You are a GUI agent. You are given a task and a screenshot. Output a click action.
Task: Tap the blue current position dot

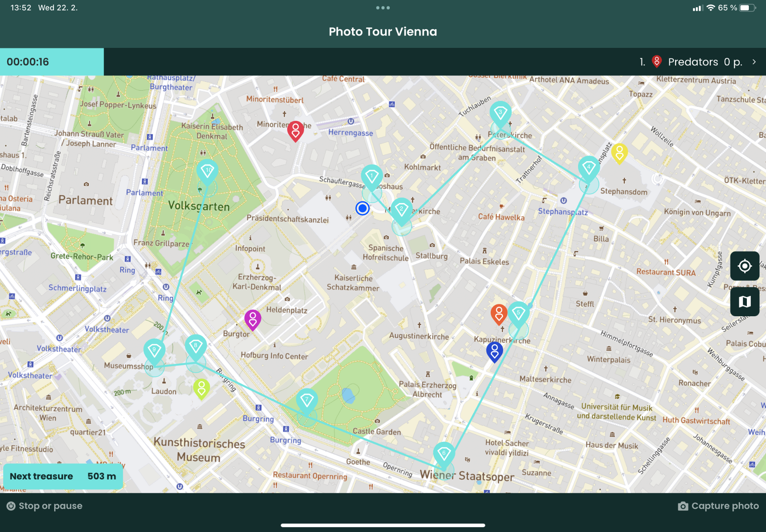(362, 208)
